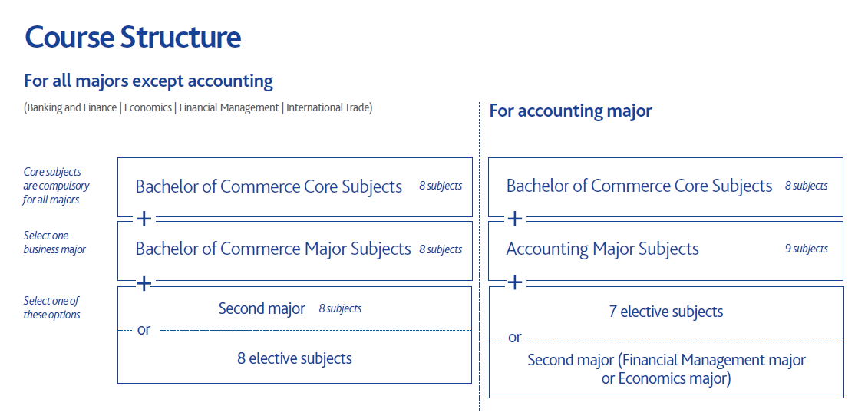Click the 'or' divider in accounting options box
Image resolution: width=868 pixels, height=419 pixels.
[x=515, y=338]
